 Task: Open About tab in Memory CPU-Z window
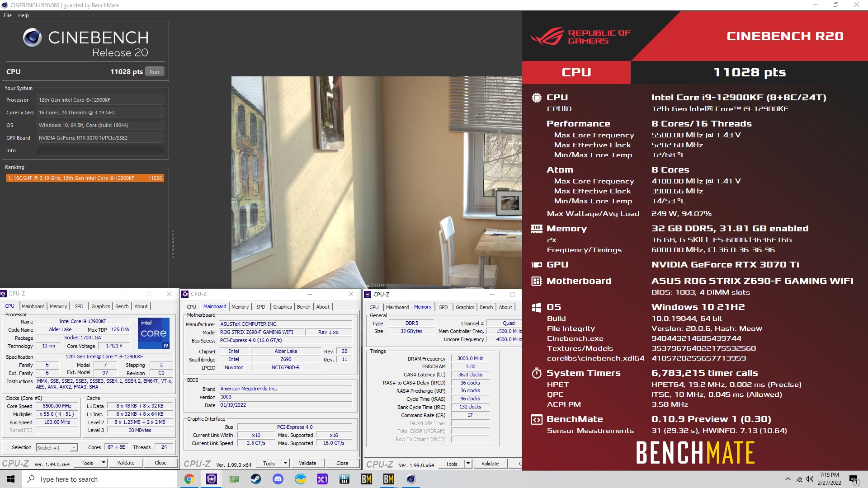point(505,307)
